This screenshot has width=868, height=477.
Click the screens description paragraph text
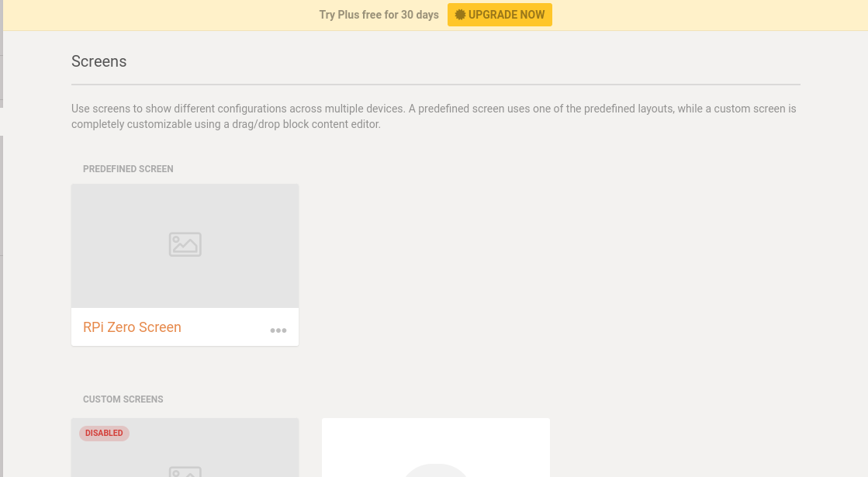click(x=434, y=116)
